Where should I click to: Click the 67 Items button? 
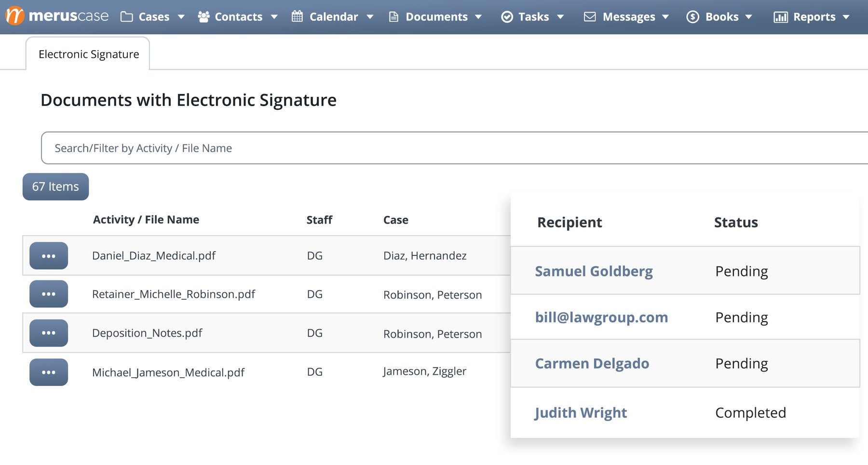coord(55,186)
